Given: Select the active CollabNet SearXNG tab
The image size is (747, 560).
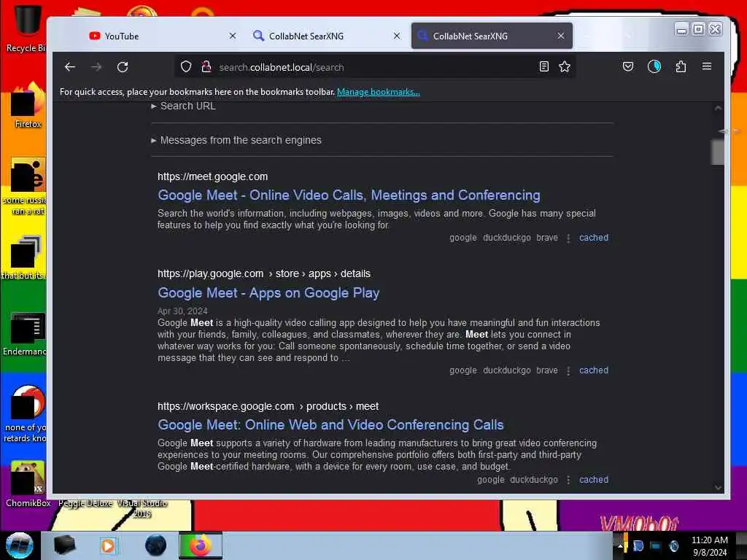Looking at the screenshot, I should [492, 36].
